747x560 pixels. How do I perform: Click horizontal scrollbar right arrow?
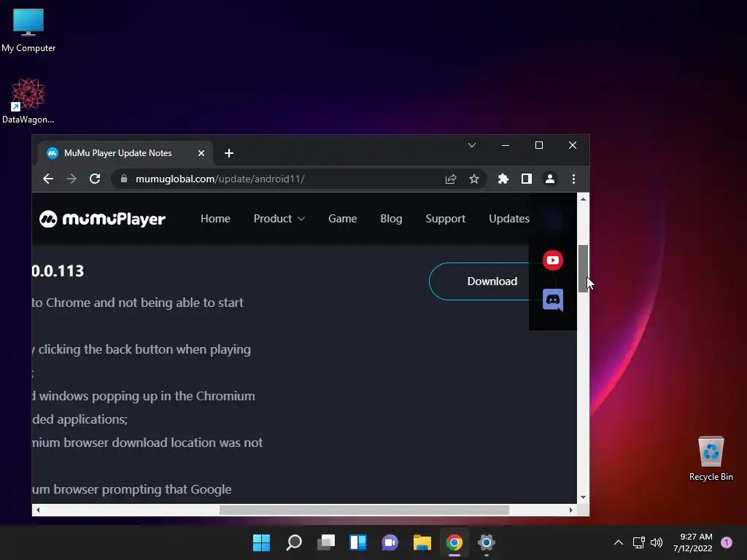tap(570, 510)
